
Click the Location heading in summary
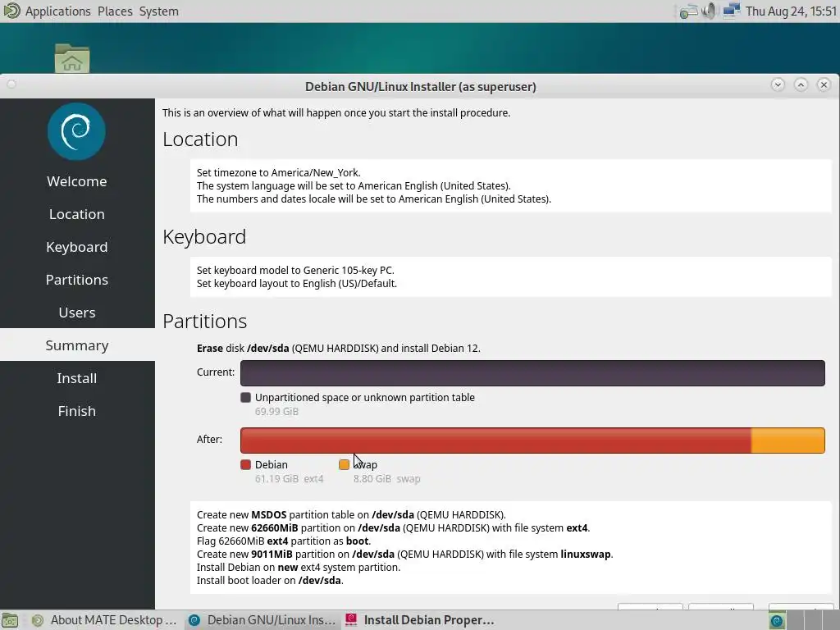click(x=200, y=139)
